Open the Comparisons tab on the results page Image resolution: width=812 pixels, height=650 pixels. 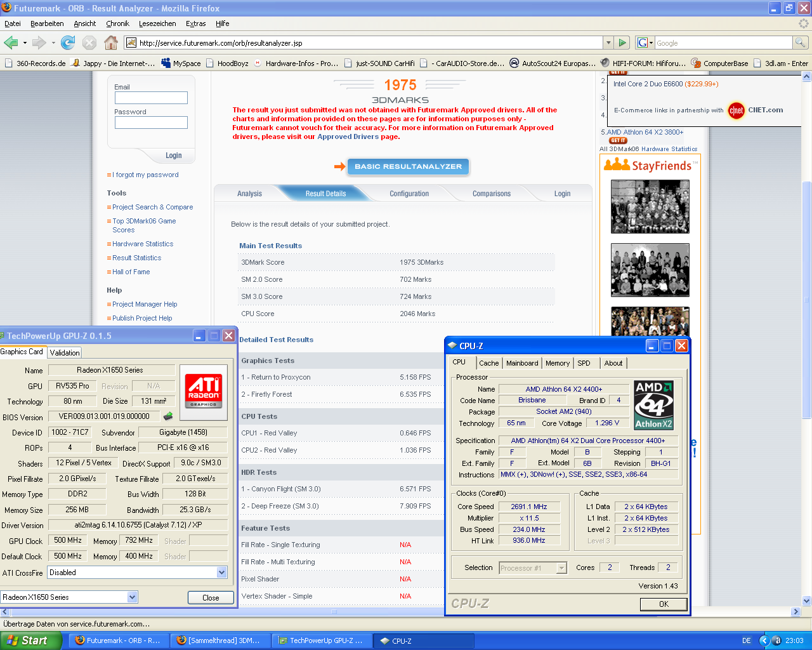492,194
